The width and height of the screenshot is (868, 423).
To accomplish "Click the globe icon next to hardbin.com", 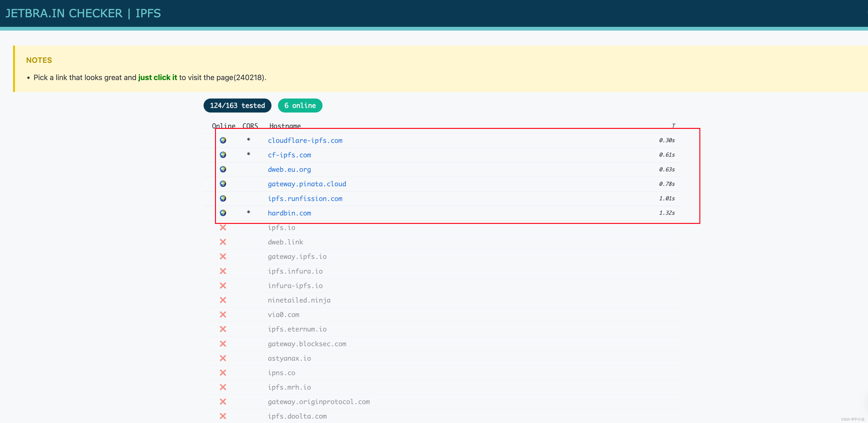I will [223, 213].
